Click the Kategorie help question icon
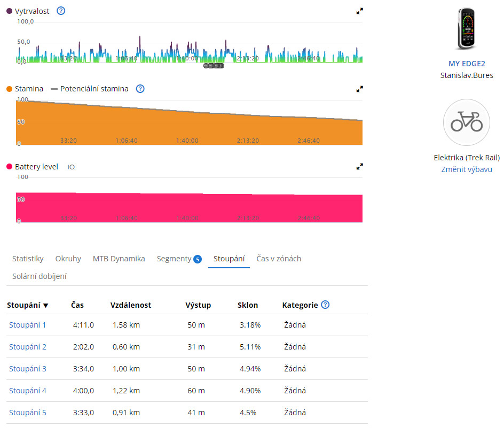The image size is (504, 435). [325, 305]
